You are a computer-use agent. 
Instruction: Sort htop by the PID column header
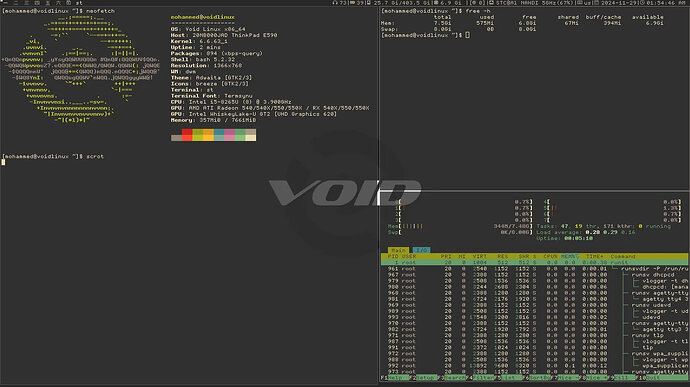point(393,256)
